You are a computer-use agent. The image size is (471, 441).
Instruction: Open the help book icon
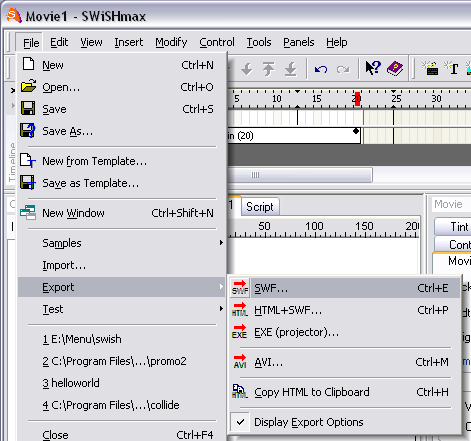tap(395, 68)
